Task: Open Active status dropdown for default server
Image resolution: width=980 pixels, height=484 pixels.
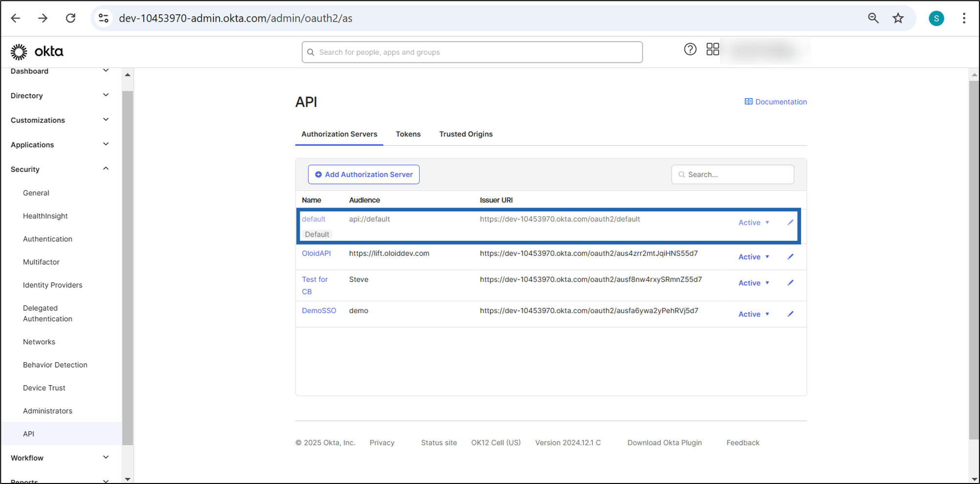Action: (754, 222)
